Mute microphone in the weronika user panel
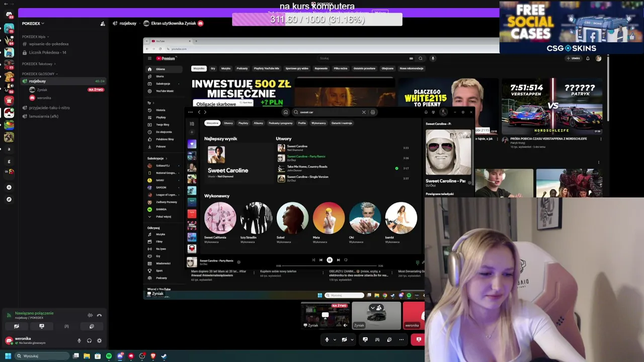The height and width of the screenshot is (362, 644). 79,340
